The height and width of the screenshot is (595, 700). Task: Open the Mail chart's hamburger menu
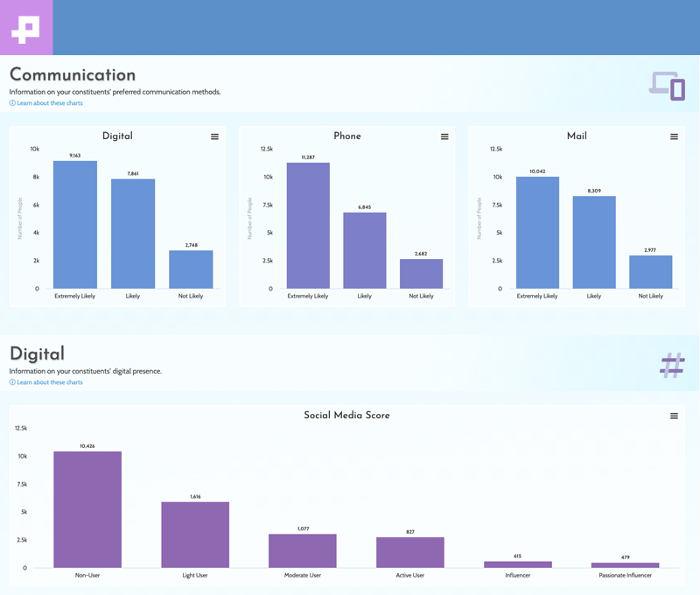tap(674, 136)
